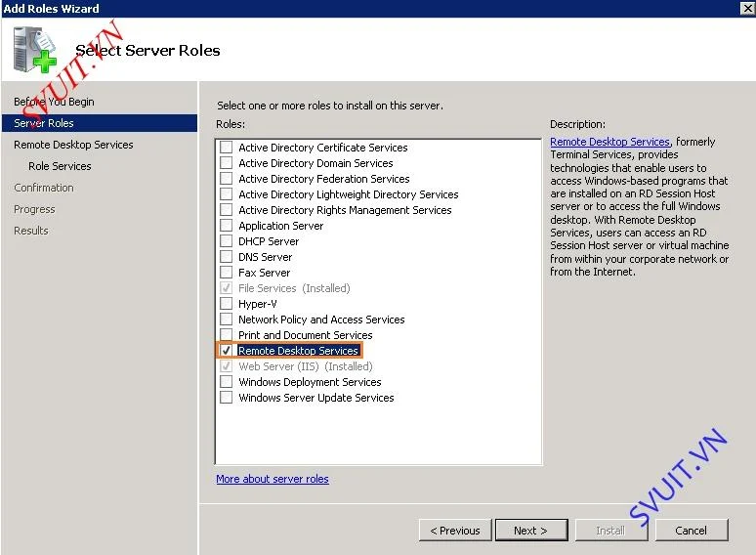Select the 'Hyper-V' role label
The height and width of the screenshot is (555, 756).
(258, 304)
